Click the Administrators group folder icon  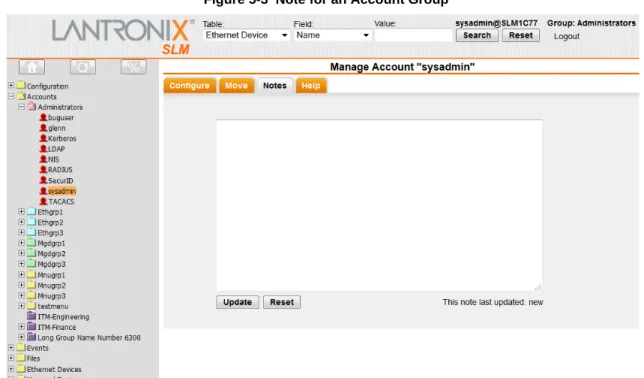[32, 107]
